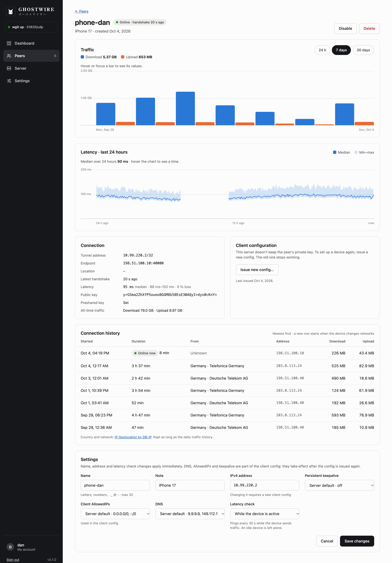
Task: Click the light Min–max legend swatch
Action: pyautogui.click(x=356, y=152)
